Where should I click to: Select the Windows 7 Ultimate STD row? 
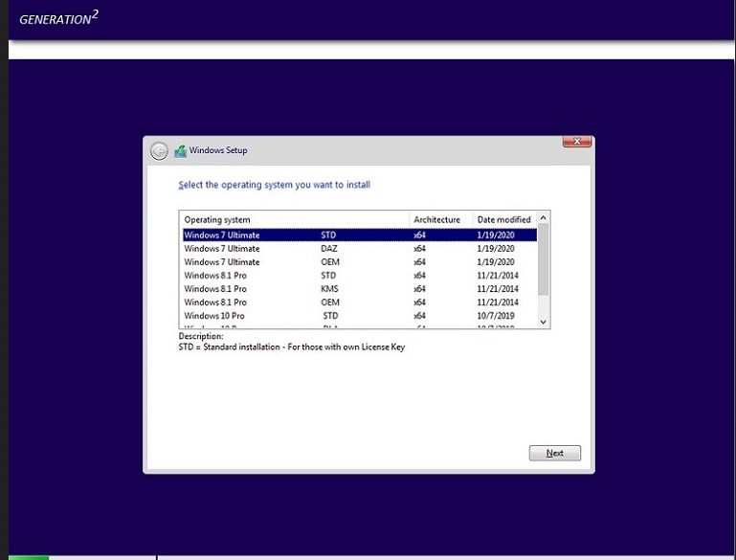[360, 235]
